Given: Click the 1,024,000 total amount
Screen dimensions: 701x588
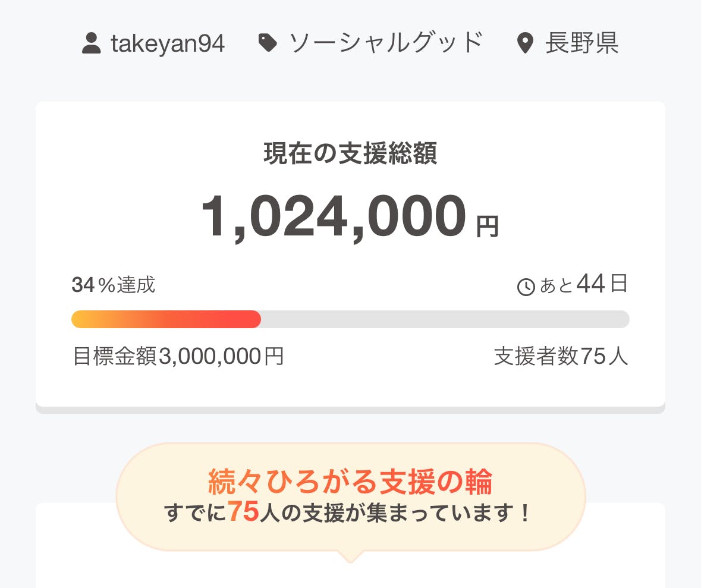Looking at the screenshot, I should point(333,217).
